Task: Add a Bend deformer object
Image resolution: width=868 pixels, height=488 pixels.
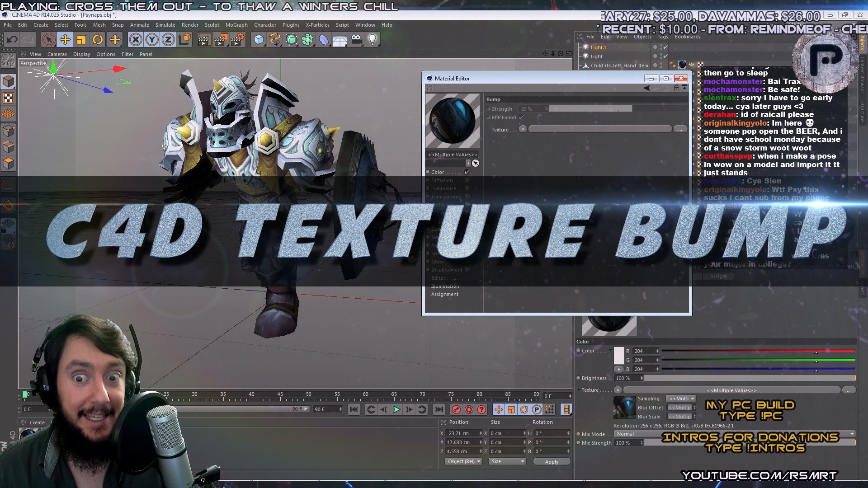Action: pos(324,40)
